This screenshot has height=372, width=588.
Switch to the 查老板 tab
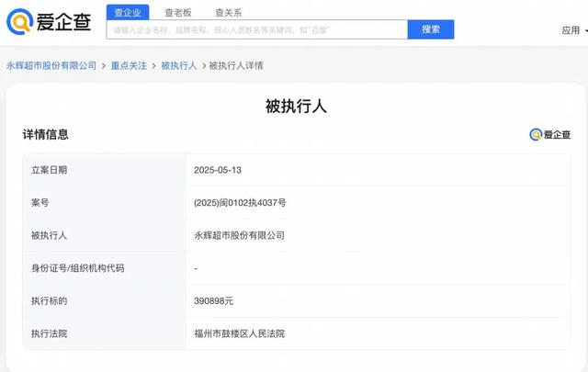point(178,13)
